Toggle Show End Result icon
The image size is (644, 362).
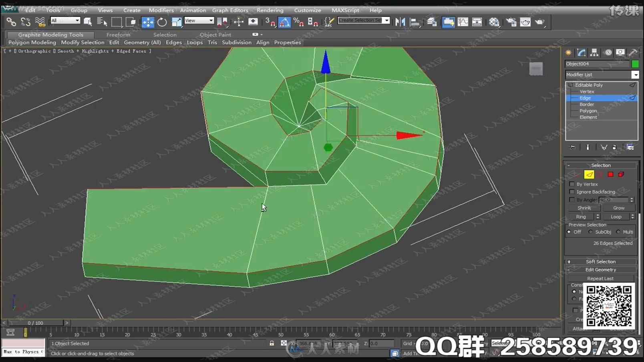pos(588,147)
